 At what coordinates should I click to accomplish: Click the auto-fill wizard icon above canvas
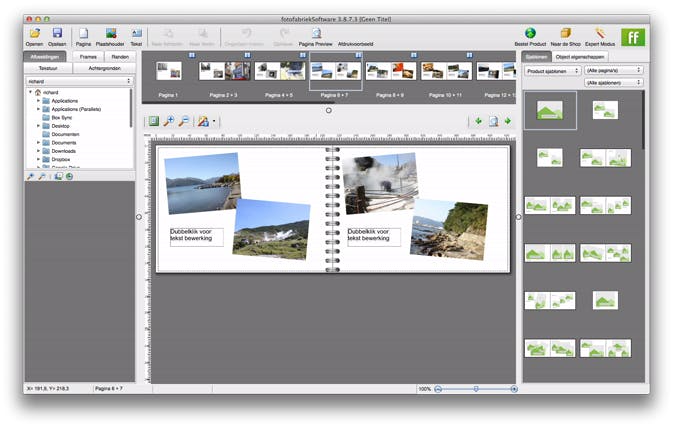coord(203,122)
